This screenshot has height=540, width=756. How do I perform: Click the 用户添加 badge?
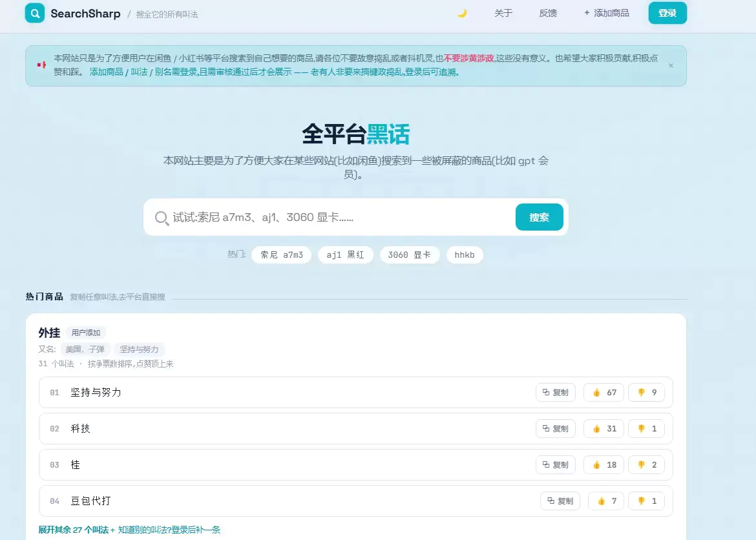pos(86,333)
